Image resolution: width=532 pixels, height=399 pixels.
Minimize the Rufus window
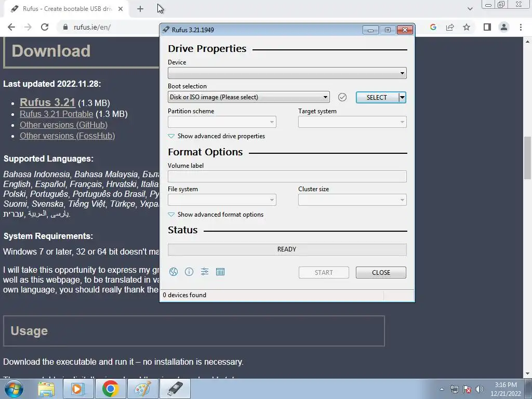pos(370,30)
